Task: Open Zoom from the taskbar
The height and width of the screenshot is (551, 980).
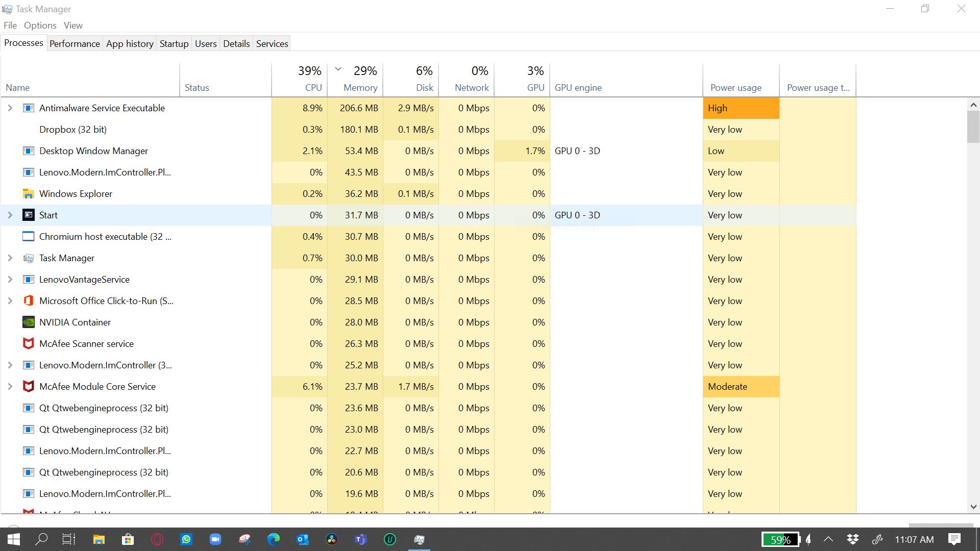Action: coord(215,539)
